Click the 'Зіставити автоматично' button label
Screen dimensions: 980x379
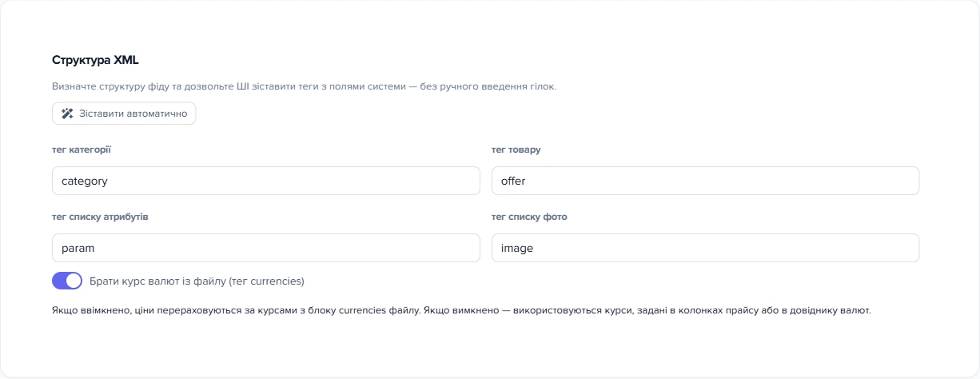133,114
